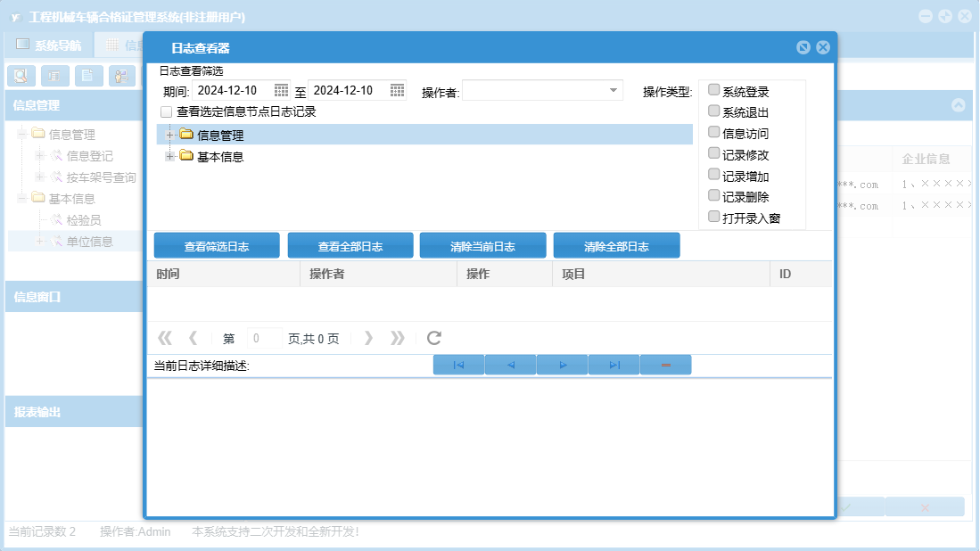Click the 清除全部日志 button
The image size is (980, 551).
point(616,246)
